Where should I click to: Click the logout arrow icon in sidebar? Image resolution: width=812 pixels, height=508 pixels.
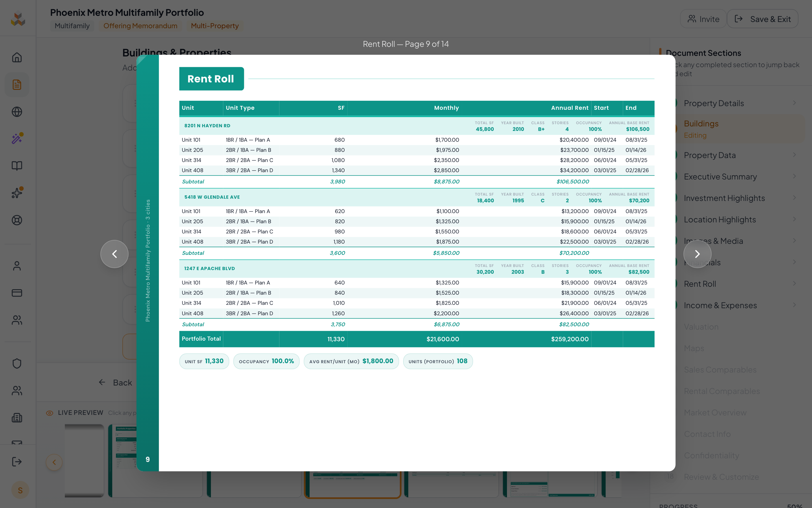click(x=17, y=462)
